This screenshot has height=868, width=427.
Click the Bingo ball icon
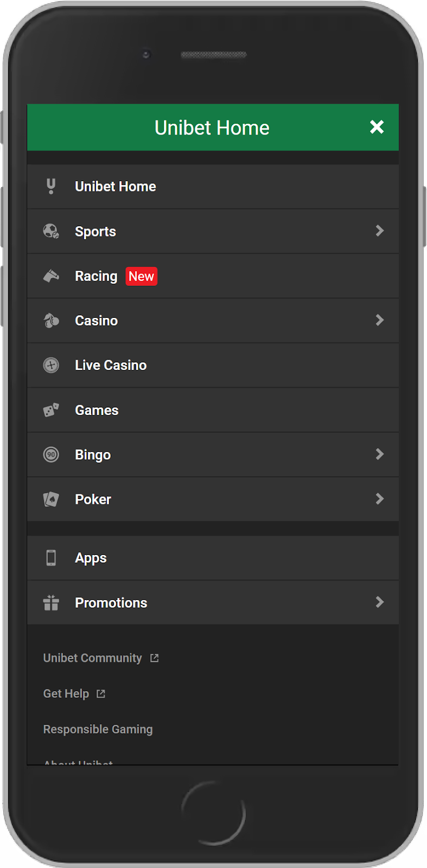click(51, 455)
